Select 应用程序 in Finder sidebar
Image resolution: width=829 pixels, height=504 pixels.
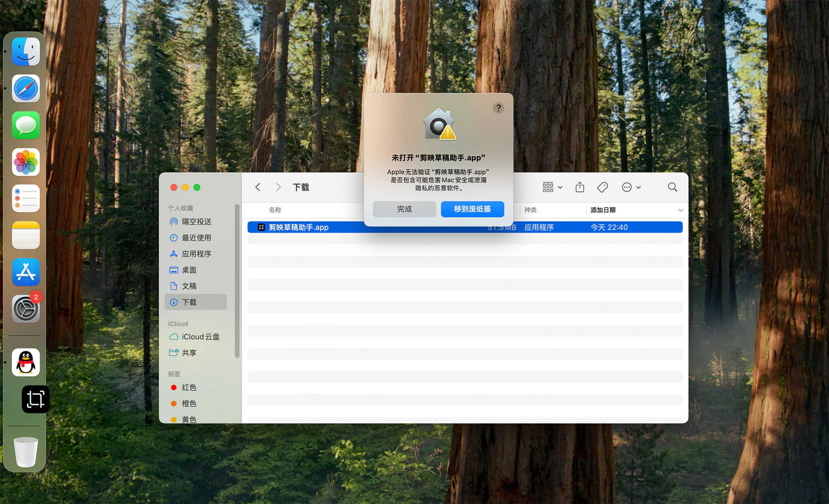(x=196, y=254)
